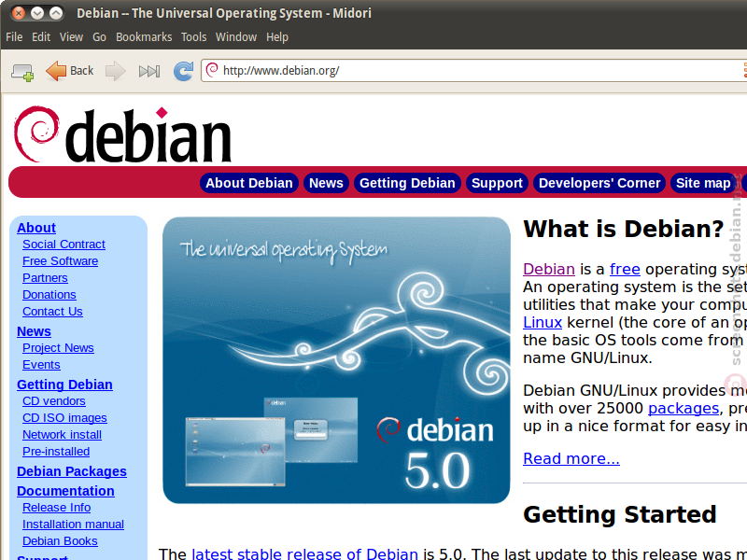This screenshot has height=560, width=747.
Task: Maximize the Midori window
Action: pos(56,13)
